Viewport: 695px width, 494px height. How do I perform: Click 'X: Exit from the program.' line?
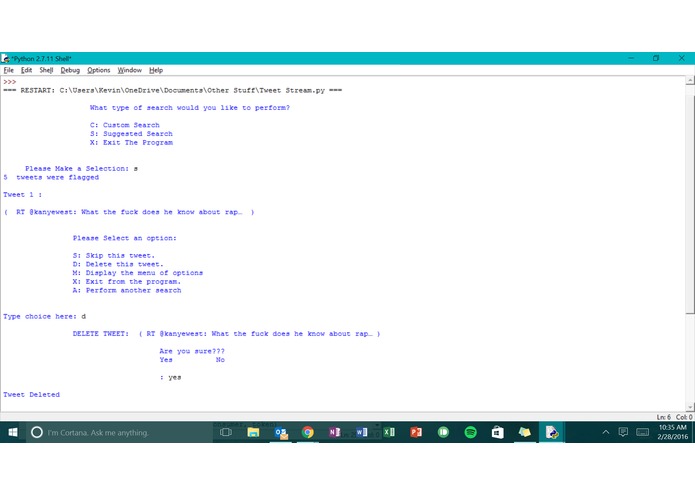click(127, 282)
